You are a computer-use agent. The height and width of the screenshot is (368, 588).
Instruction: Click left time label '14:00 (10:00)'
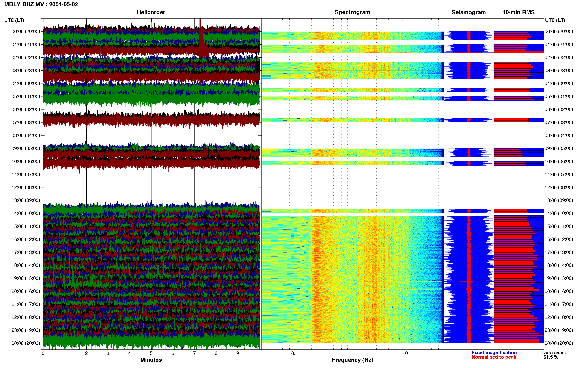[x=26, y=213]
